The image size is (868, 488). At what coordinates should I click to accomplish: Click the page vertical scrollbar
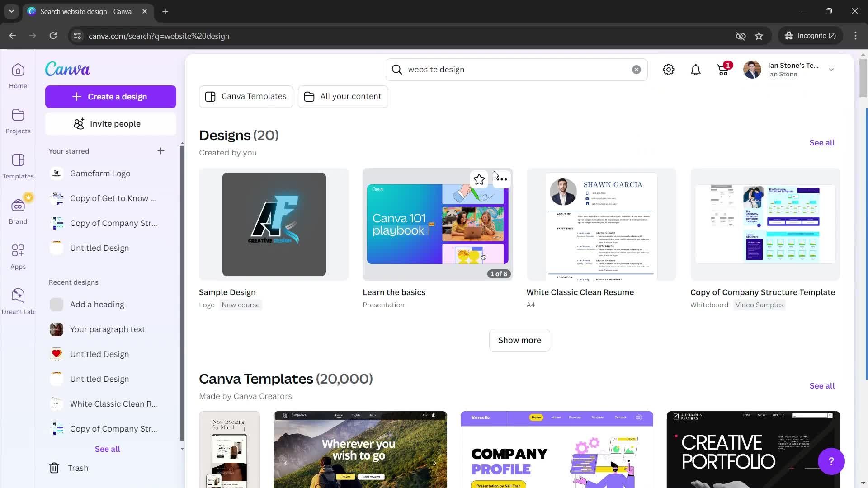[x=863, y=78]
